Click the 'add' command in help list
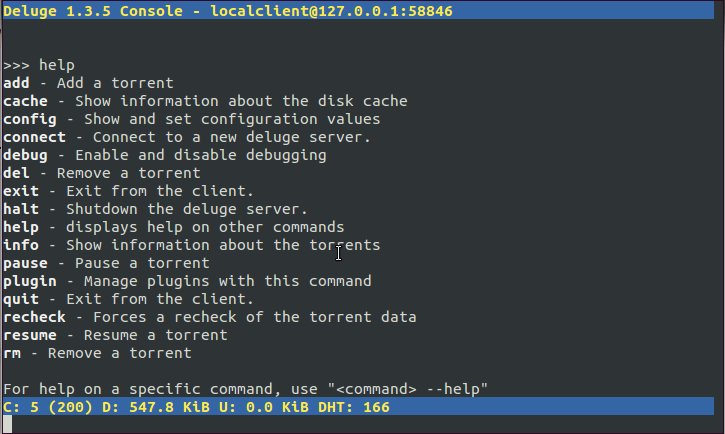This screenshot has height=434, width=725. pyautogui.click(x=16, y=83)
